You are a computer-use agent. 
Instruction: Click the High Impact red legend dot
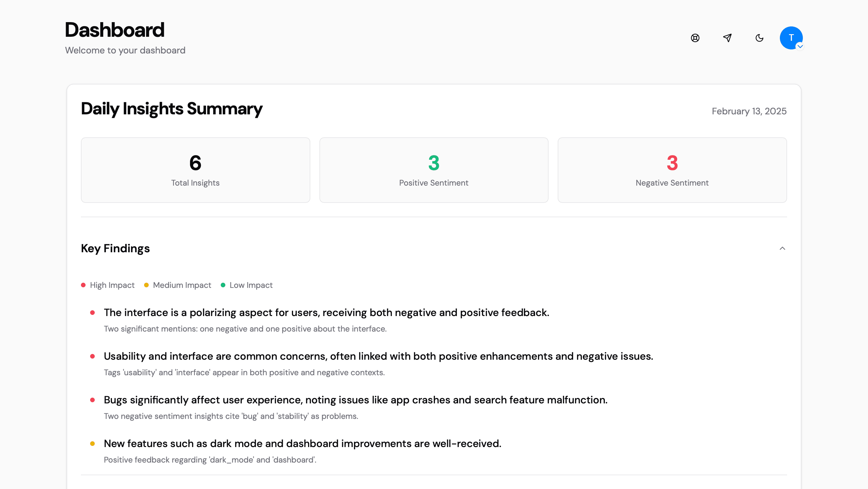(83, 285)
